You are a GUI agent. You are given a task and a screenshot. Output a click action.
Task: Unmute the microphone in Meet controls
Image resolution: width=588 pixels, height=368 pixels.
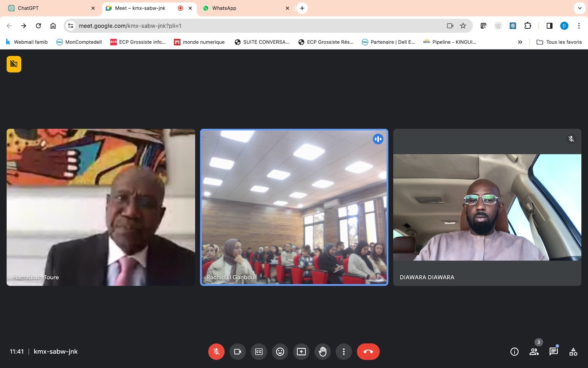tap(216, 351)
